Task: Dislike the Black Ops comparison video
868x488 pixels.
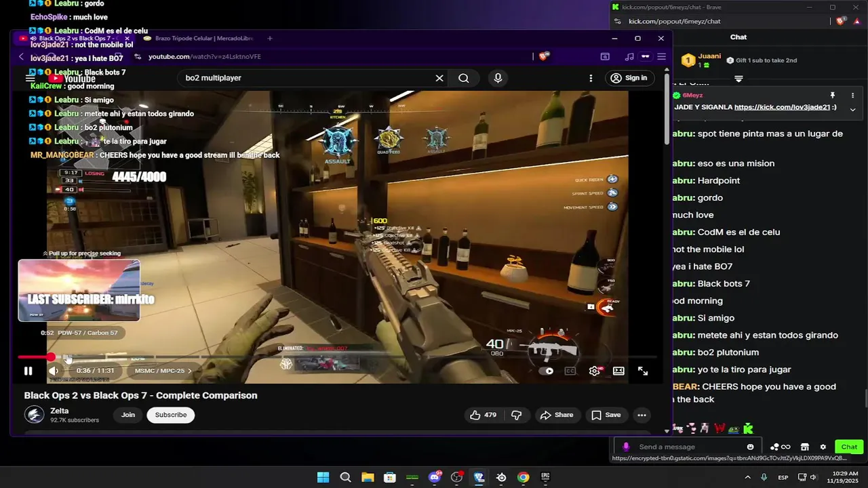Action: (517, 415)
